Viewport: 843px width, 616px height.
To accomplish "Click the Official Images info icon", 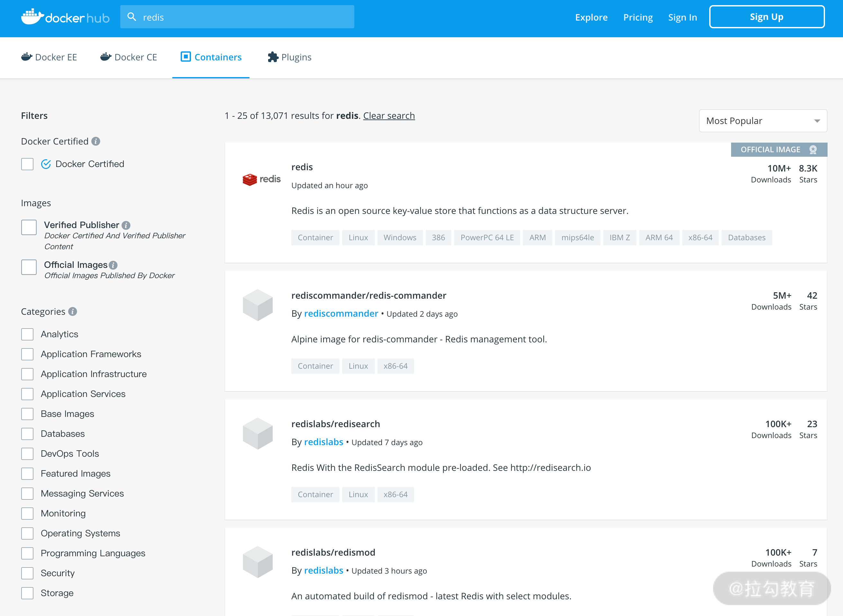I will point(113,265).
